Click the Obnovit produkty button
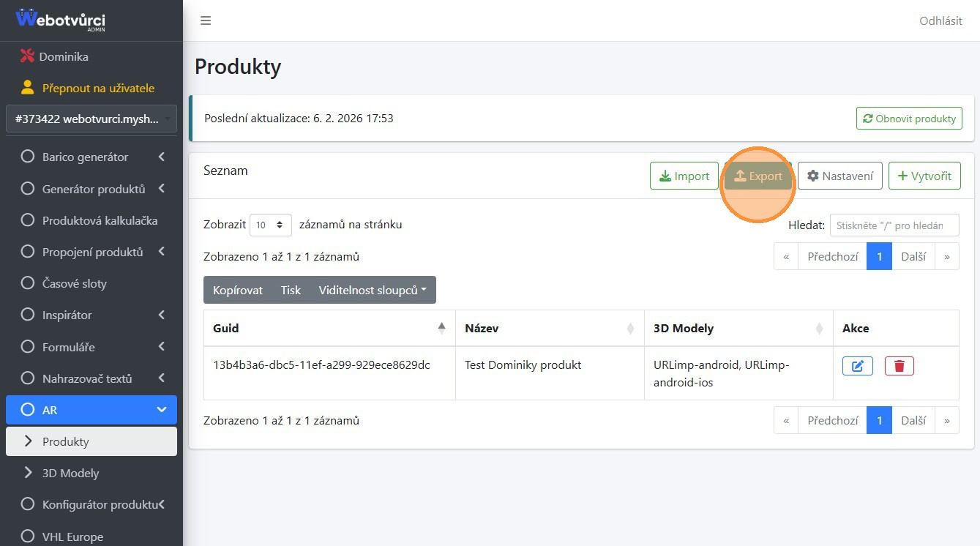980x546 pixels. coord(909,119)
